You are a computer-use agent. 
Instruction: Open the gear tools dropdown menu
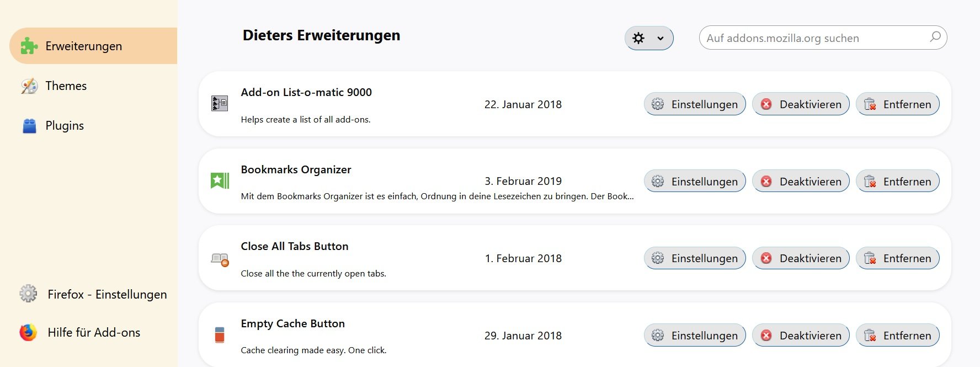click(x=648, y=38)
